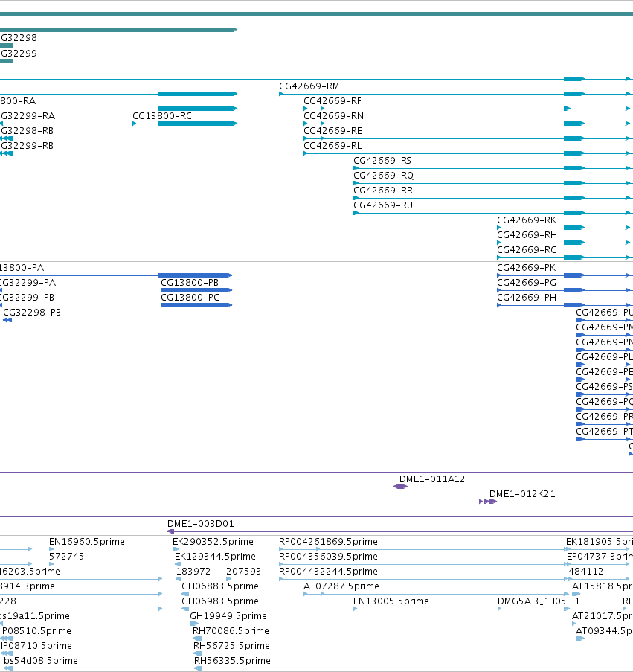Select the GH06983.5prime EST label
The height and width of the screenshot is (672, 633).
pos(219,601)
